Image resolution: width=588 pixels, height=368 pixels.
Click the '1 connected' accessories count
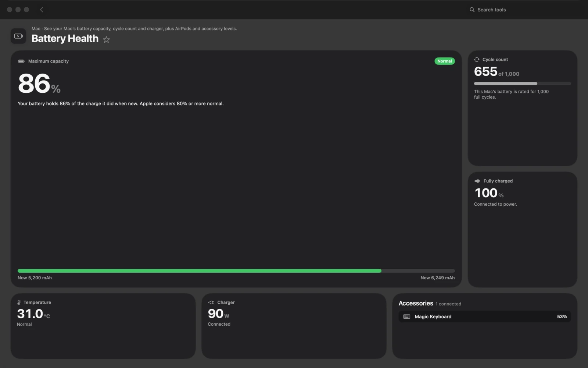tap(448, 304)
